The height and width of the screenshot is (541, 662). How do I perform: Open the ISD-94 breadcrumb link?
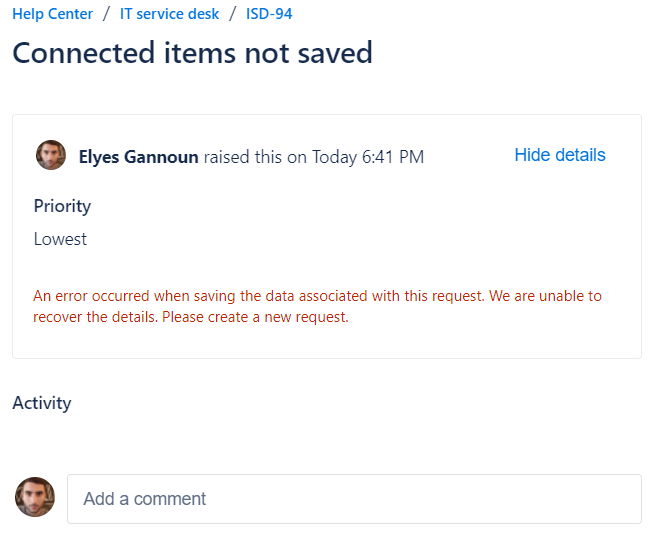[269, 14]
